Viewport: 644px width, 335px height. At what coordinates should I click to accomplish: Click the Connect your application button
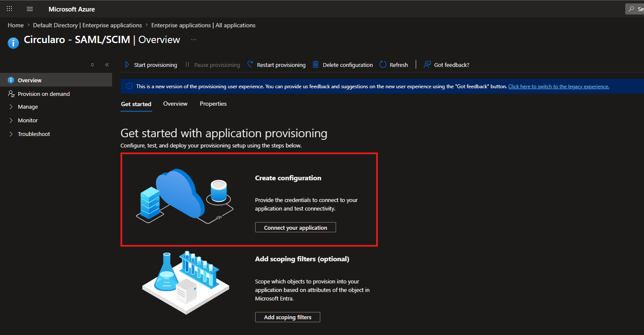[x=296, y=228]
